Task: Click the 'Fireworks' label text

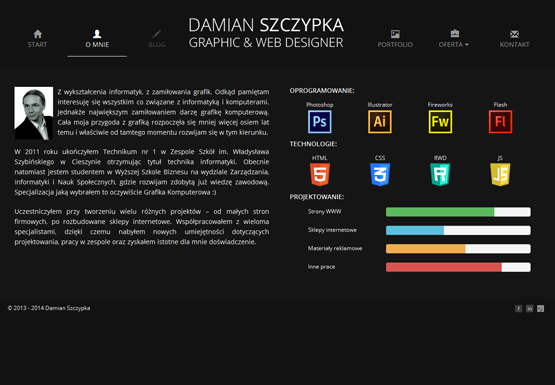Action: (440, 105)
